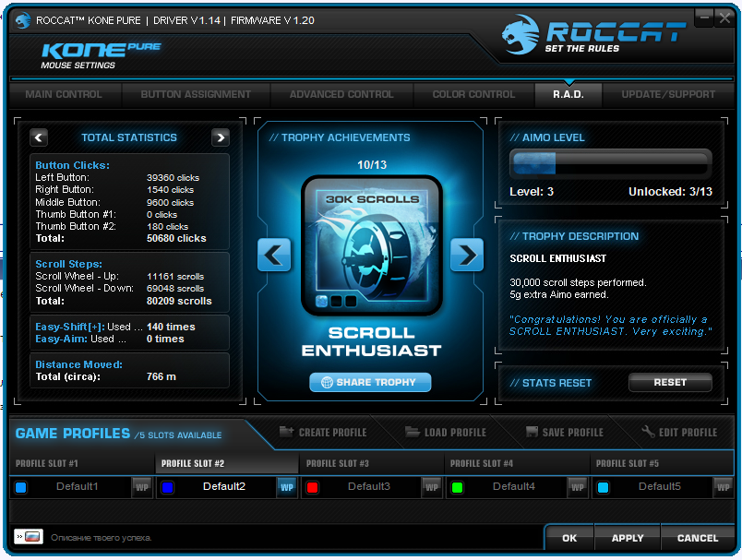Toggle WP button for Default2
Viewport: 742px width, 560px height.
[287, 488]
